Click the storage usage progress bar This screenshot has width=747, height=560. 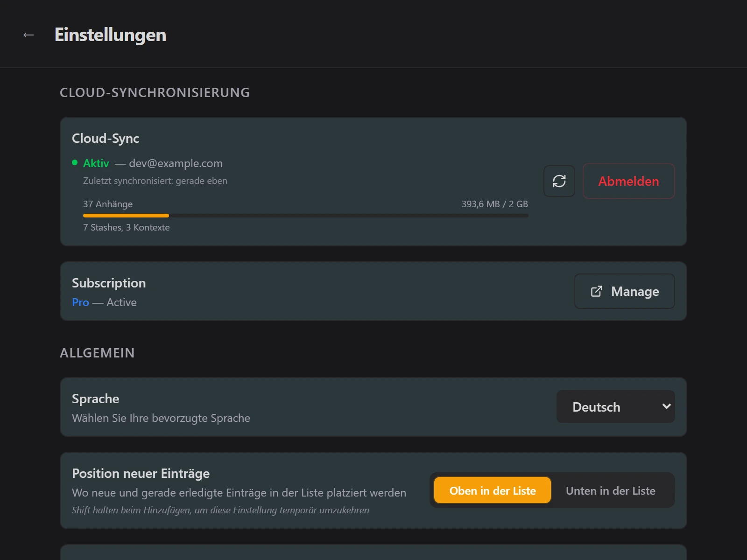pos(305,216)
